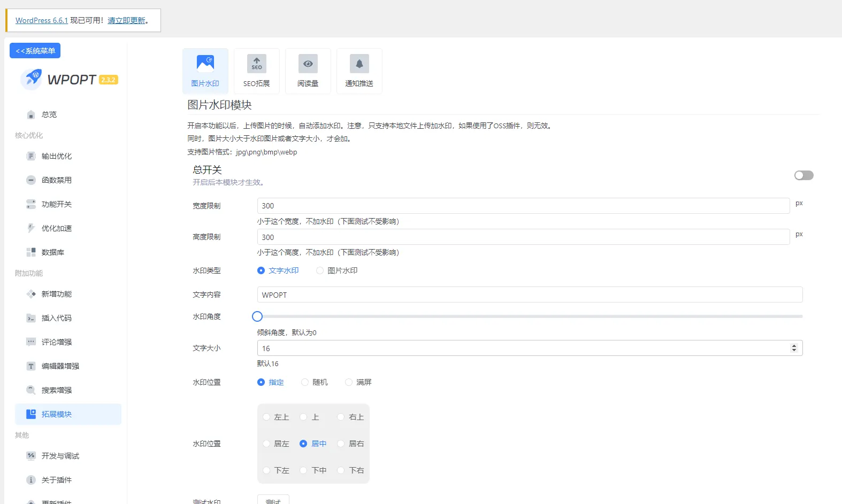Choose the 居右 position radio
842x504 pixels.
pyautogui.click(x=341, y=444)
